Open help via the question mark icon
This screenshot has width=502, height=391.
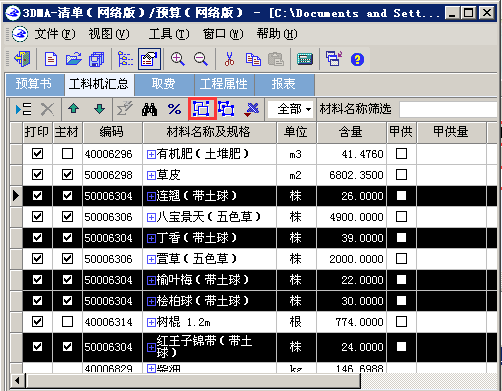click(357, 59)
